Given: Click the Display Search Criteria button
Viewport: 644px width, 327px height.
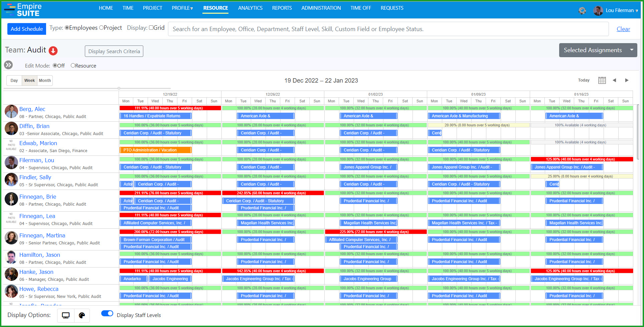Looking at the screenshot, I should tap(114, 51).
